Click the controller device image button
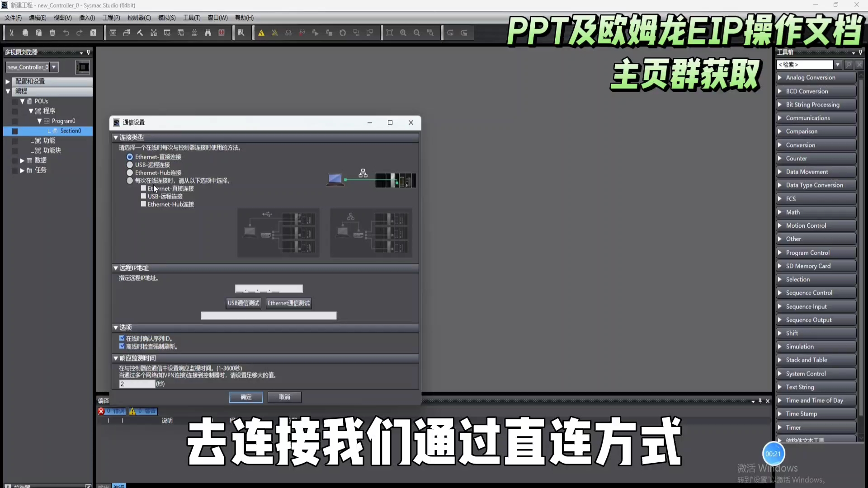The image size is (868, 488). pos(83,67)
